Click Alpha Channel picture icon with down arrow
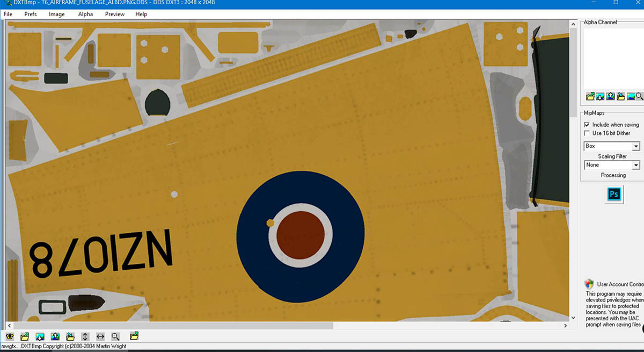 (601, 96)
